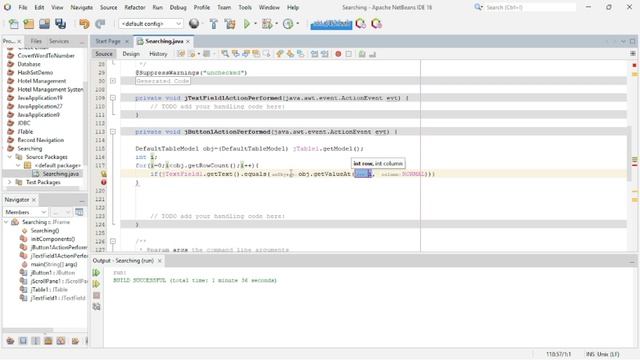This screenshot has width=640, height=360.
Task: Click the Search (Ctrl+I) input field
Action: (x=531, y=7)
